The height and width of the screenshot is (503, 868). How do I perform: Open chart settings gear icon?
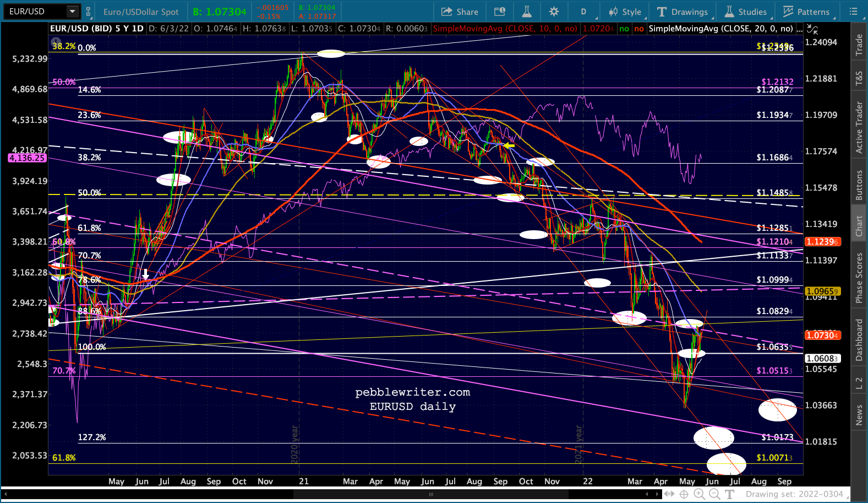point(554,12)
